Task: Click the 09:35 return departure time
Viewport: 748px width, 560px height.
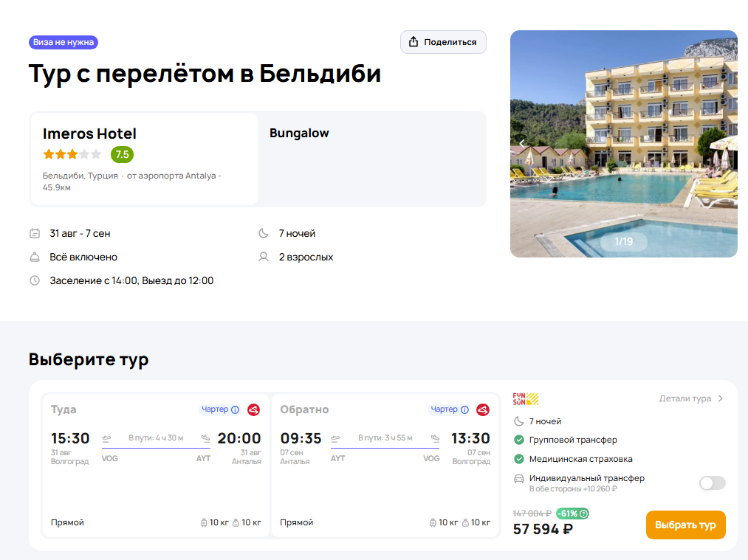Action: (301, 438)
